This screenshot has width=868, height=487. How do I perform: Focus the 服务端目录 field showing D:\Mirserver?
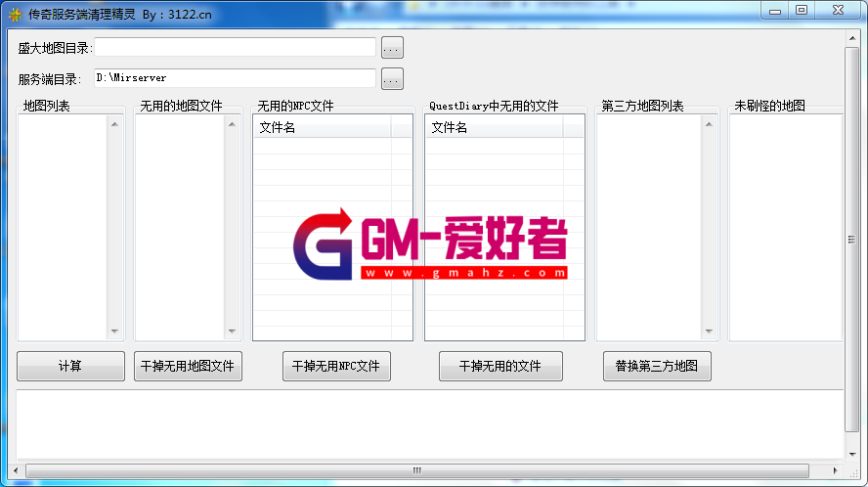click(x=236, y=78)
